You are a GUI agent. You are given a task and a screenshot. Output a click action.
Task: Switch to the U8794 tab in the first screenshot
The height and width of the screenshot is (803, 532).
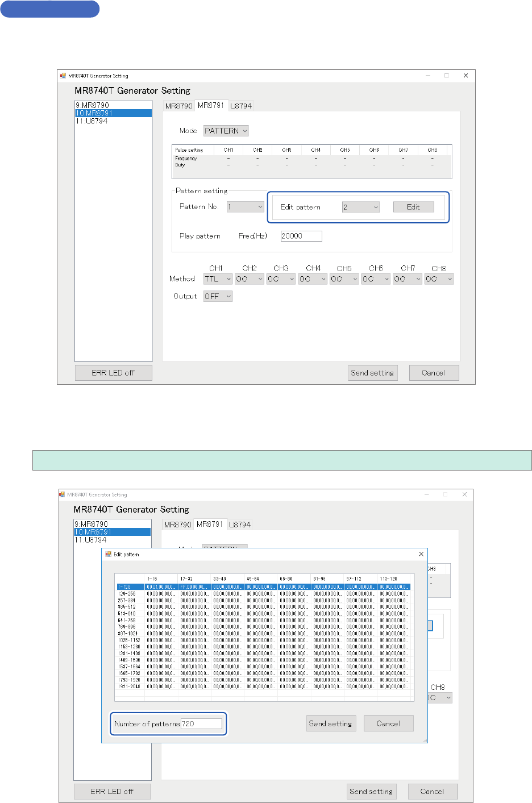(x=241, y=106)
